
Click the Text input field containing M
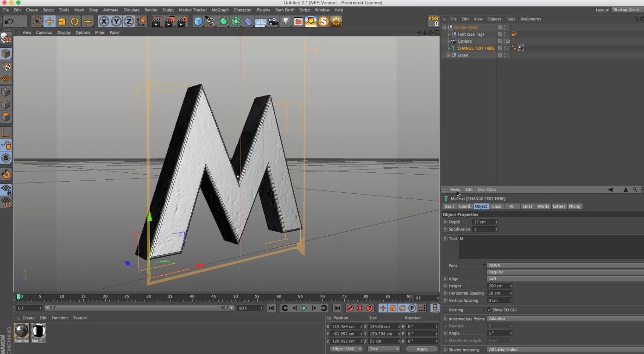click(551, 247)
